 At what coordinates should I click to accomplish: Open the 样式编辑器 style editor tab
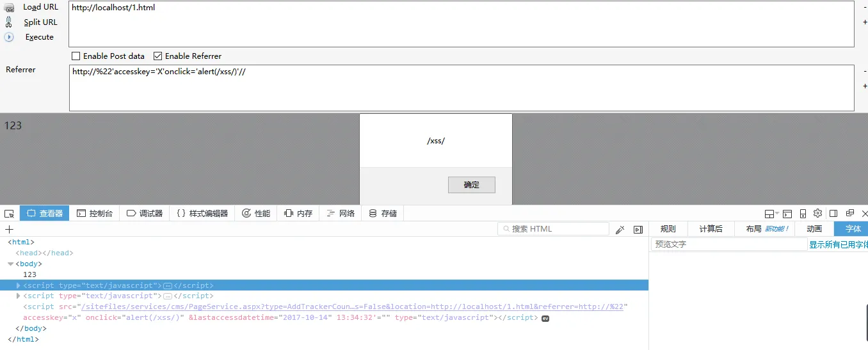point(202,214)
